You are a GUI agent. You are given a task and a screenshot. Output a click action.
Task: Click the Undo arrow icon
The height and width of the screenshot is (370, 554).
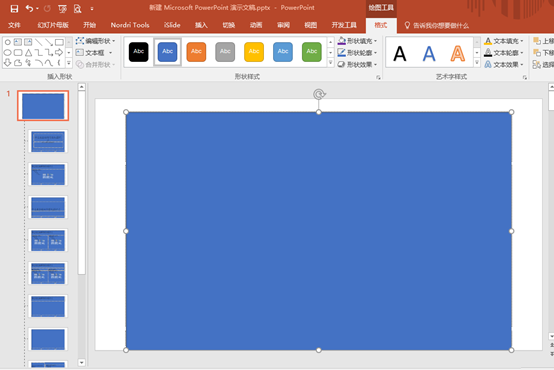coord(29,8)
